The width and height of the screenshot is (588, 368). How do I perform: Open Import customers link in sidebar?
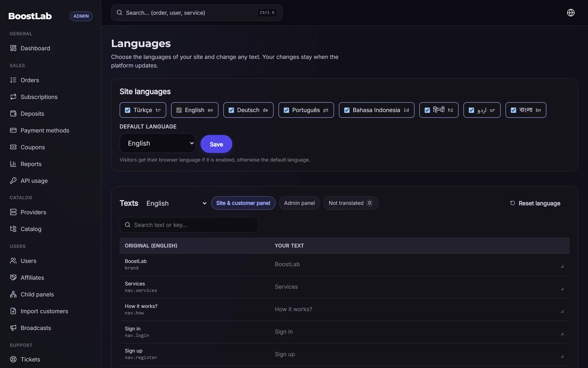[44, 311]
